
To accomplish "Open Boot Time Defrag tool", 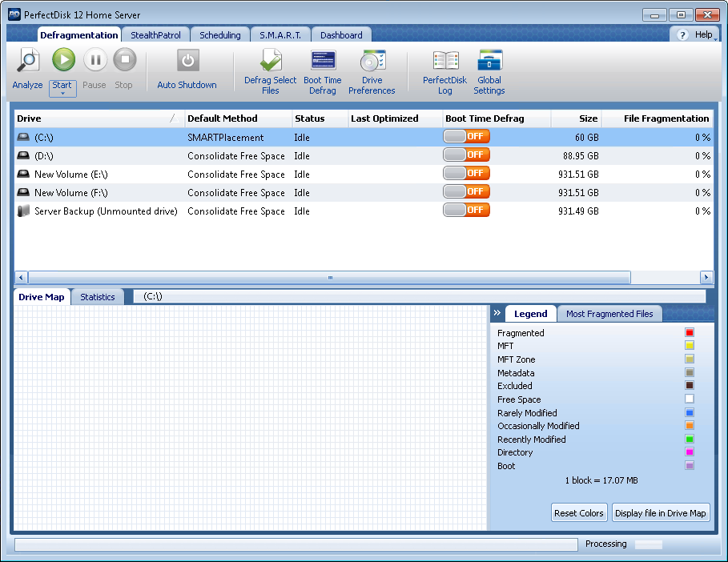I will (323, 60).
